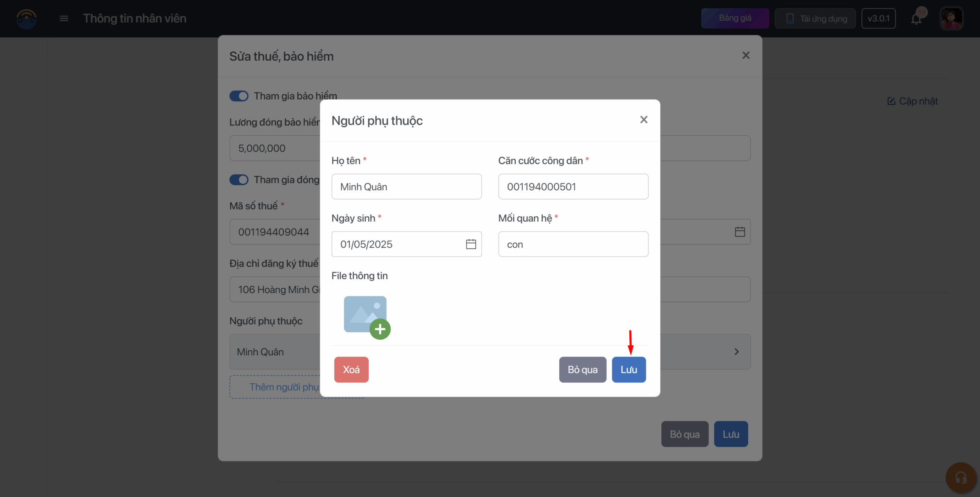Close the Người phụ thuộc dialog
This screenshot has height=497, width=980.
tap(644, 120)
